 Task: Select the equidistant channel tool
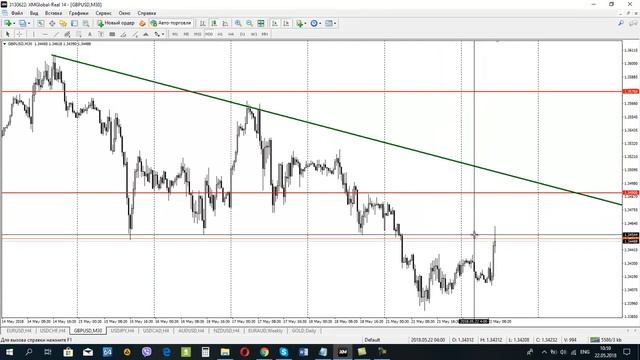pos(67,34)
